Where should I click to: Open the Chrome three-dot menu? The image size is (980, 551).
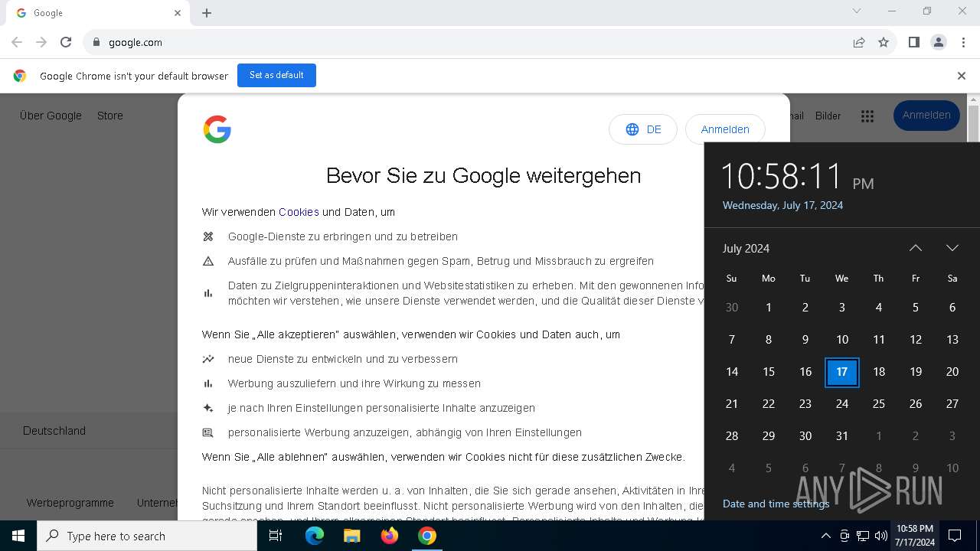pyautogui.click(x=963, y=42)
